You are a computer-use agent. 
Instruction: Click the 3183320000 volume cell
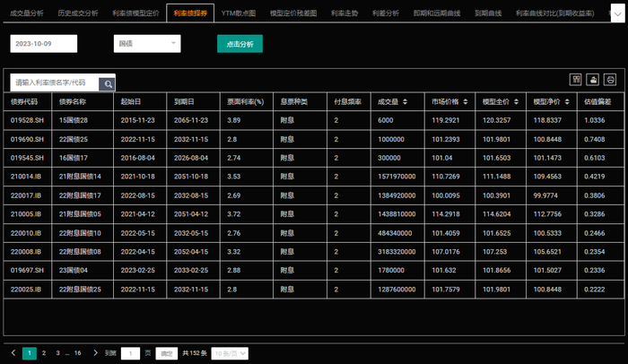(397, 251)
